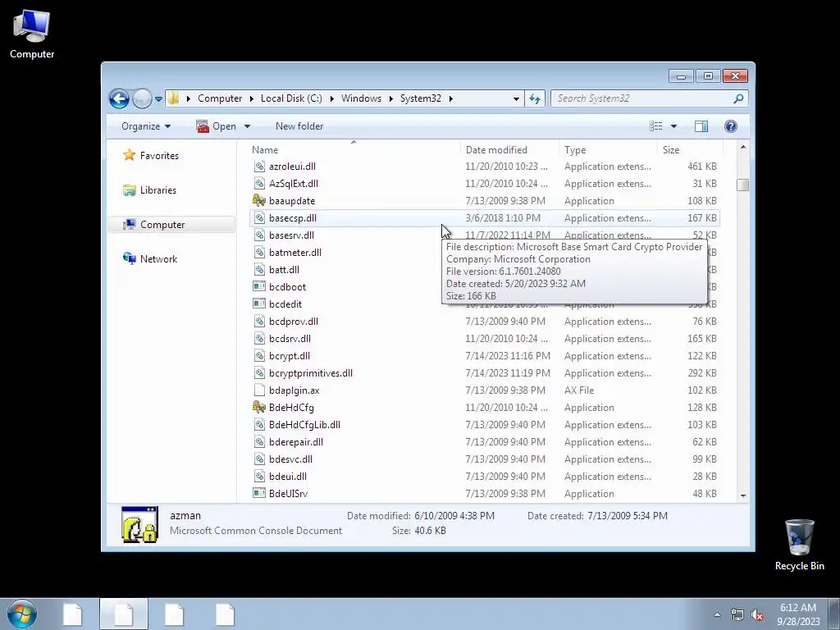Create a New folder
Viewport: 840px width, 630px height.
coord(299,126)
